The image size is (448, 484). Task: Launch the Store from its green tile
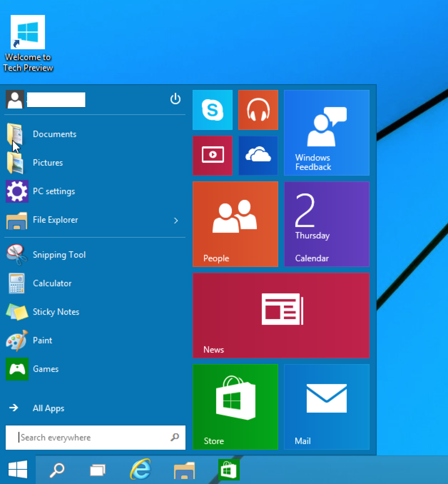pos(235,407)
